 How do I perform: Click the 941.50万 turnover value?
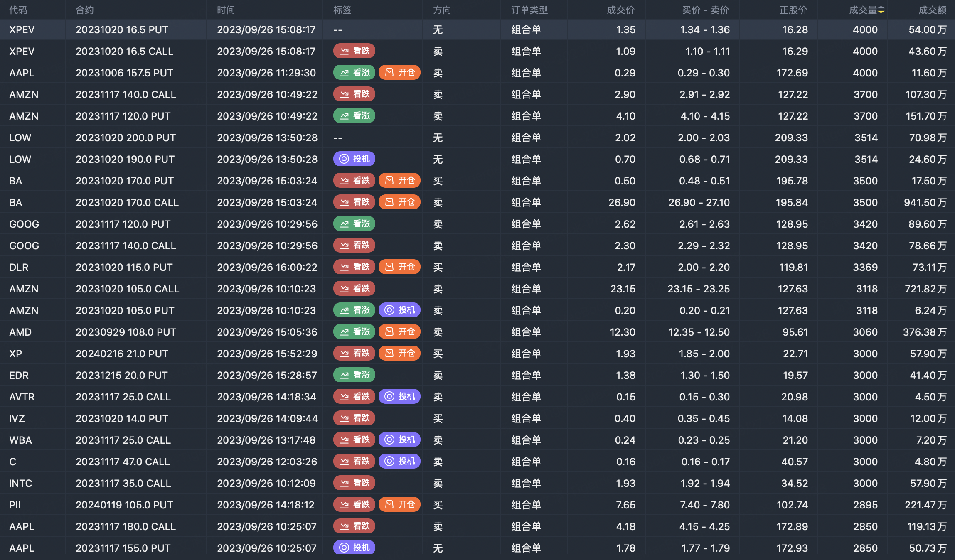click(925, 203)
